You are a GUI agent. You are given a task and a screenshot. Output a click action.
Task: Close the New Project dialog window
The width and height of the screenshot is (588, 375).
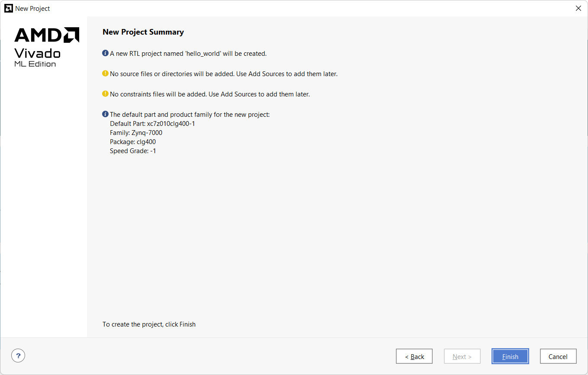(x=578, y=8)
